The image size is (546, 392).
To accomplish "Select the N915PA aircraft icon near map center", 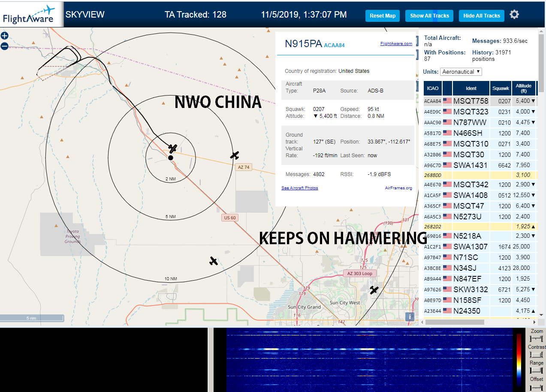I will 172,149.
